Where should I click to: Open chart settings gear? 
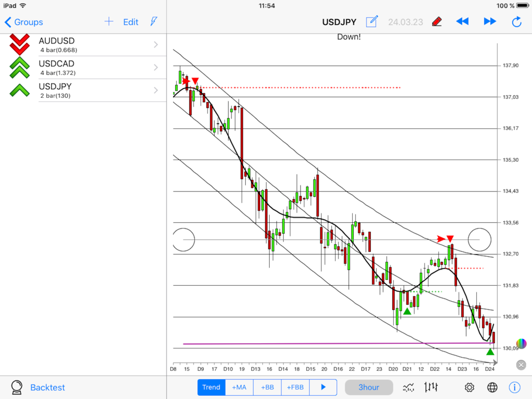click(470, 387)
